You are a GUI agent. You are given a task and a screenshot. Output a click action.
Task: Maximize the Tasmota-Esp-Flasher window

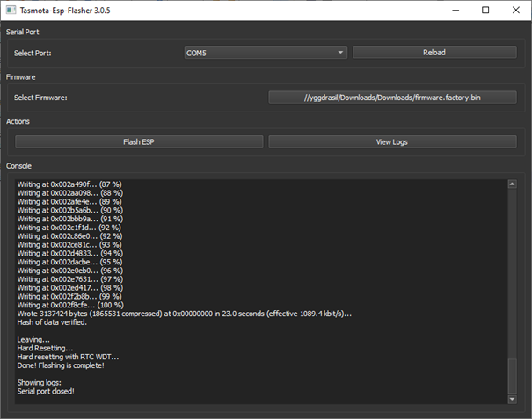coord(485,11)
